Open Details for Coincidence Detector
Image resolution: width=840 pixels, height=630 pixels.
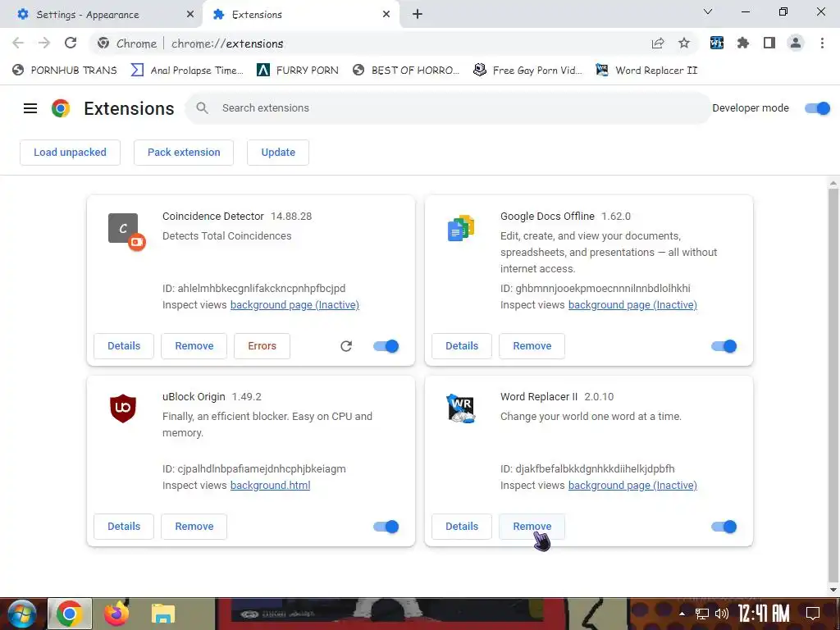124,346
